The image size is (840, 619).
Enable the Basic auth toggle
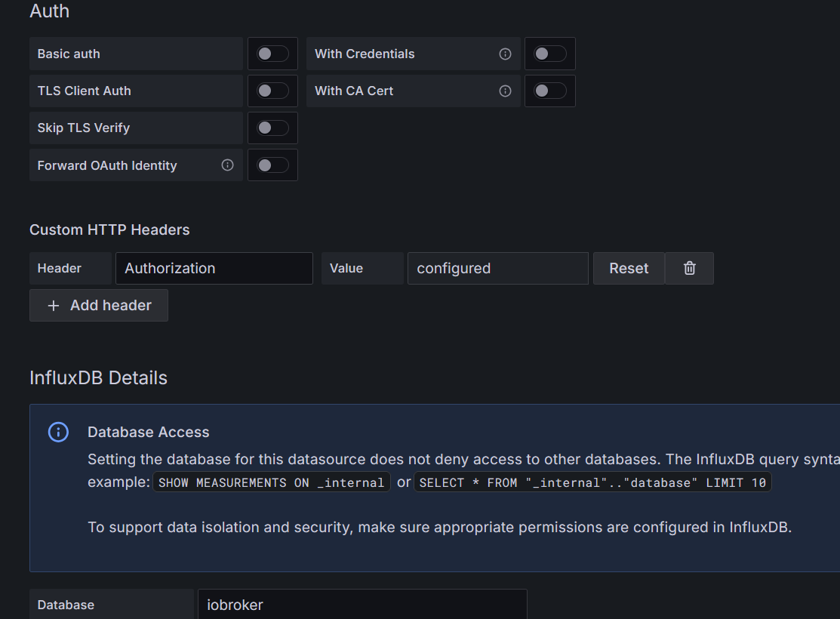click(x=272, y=54)
